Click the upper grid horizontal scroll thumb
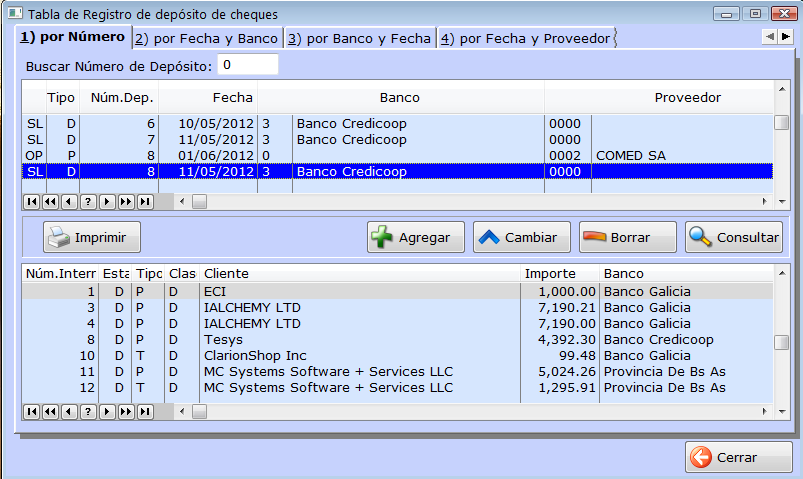This screenshot has height=479, width=803. pos(200,202)
